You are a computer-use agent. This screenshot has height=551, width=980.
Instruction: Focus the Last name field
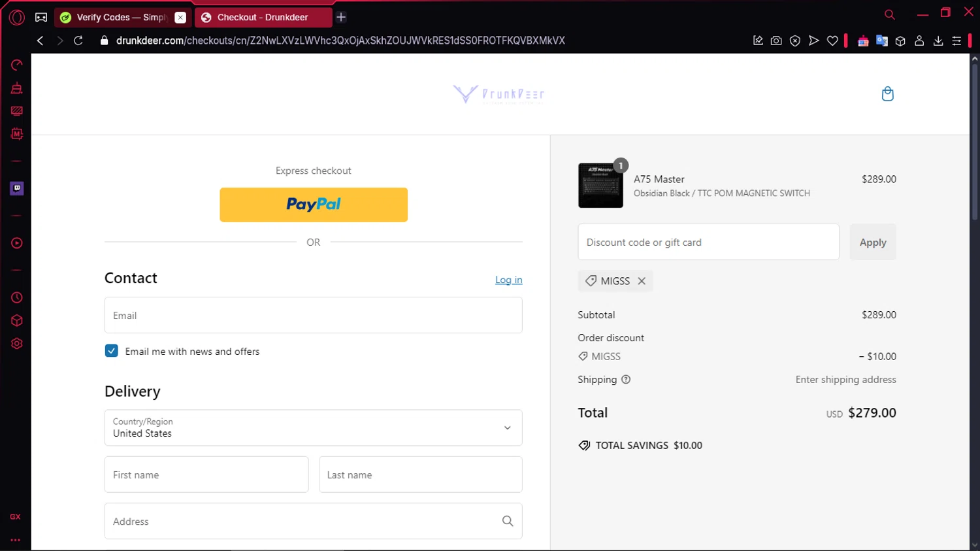pyautogui.click(x=421, y=475)
